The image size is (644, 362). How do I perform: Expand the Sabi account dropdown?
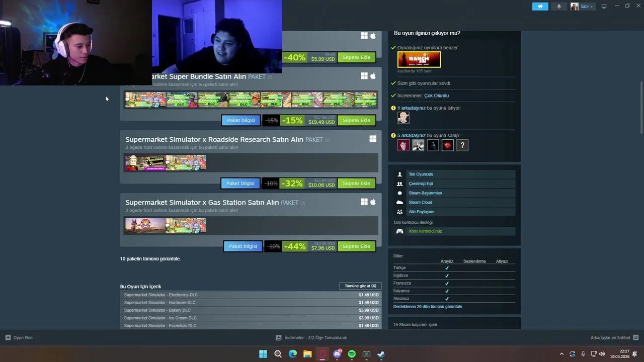pyautogui.click(x=582, y=7)
